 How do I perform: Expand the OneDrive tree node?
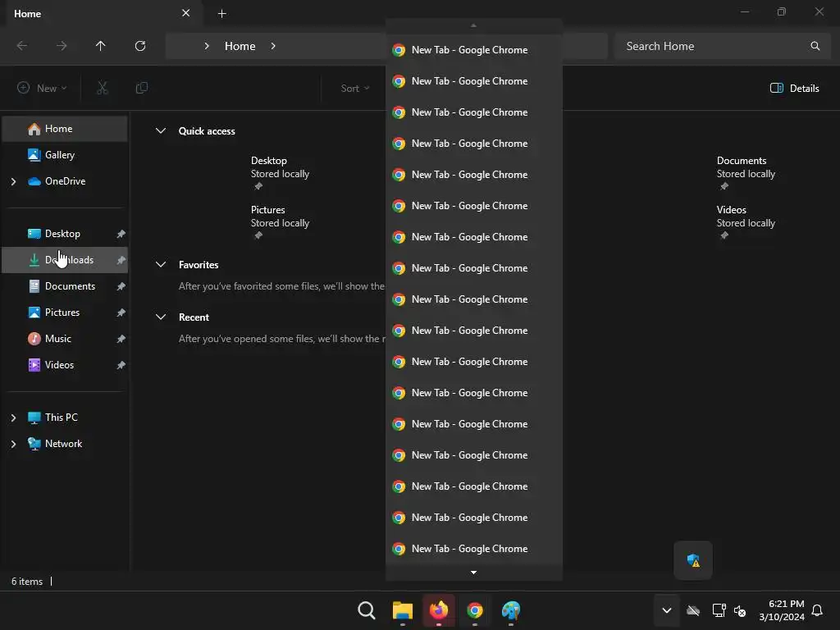point(13,181)
